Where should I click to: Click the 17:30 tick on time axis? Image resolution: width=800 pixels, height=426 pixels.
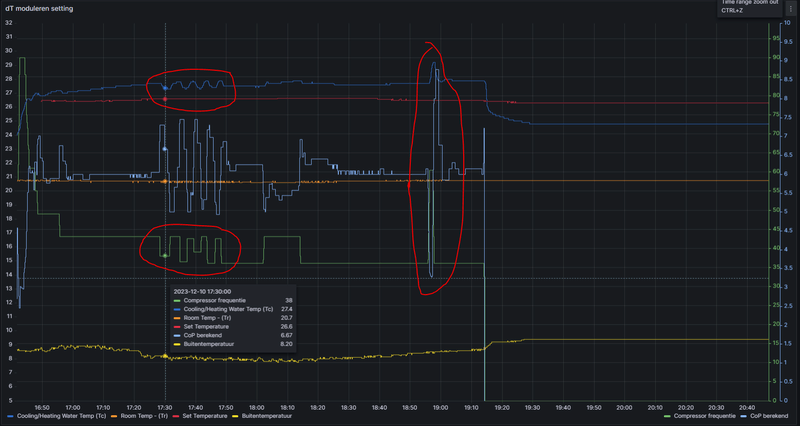tap(165, 408)
